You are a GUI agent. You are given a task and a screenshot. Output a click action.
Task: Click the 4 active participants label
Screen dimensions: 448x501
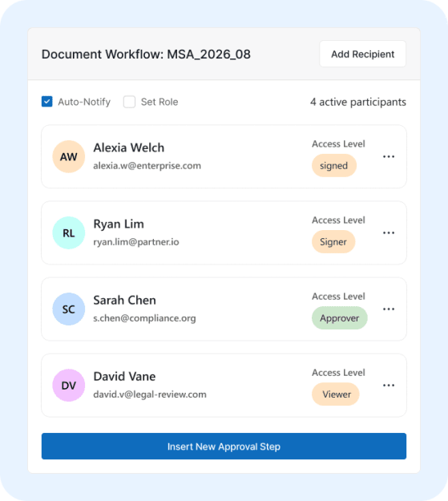pyautogui.click(x=358, y=103)
